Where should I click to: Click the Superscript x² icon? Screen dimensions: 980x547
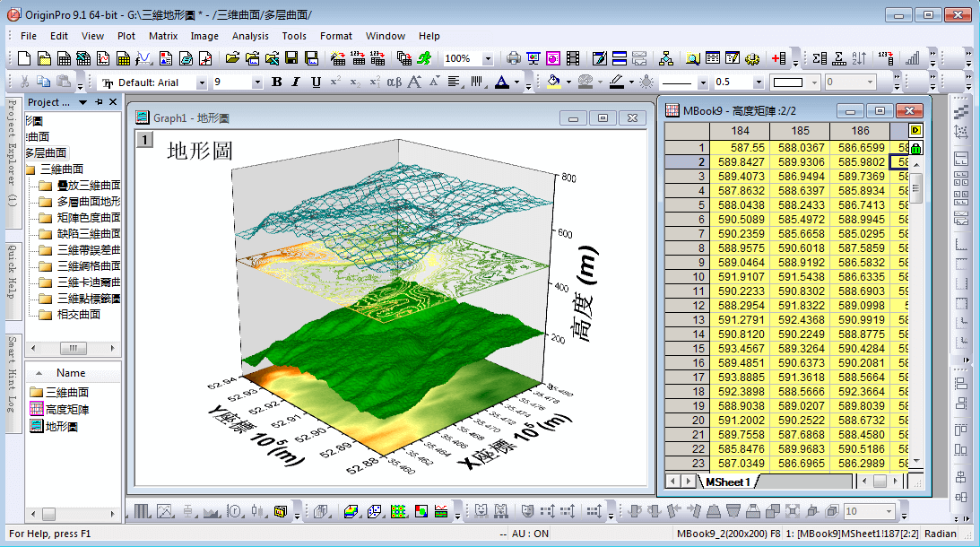[334, 82]
